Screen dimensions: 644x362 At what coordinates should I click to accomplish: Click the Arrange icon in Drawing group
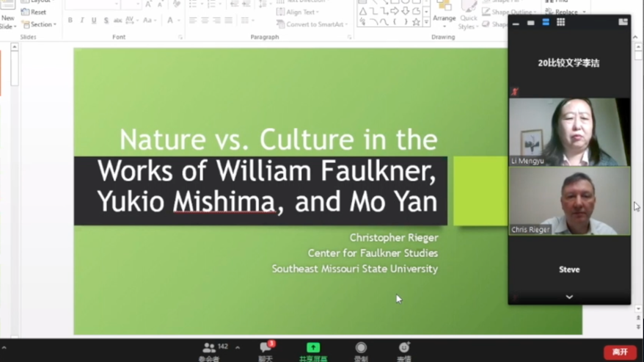point(444,12)
